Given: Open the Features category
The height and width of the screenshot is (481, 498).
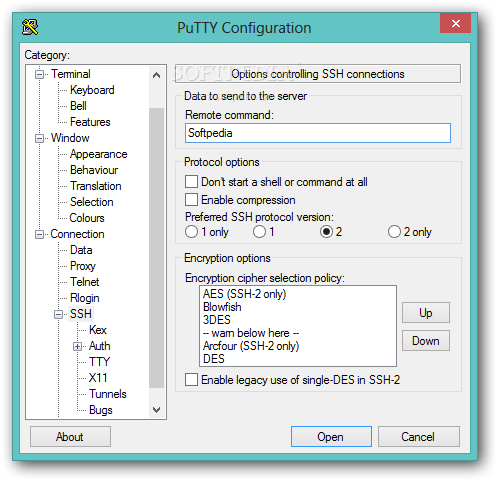Looking at the screenshot, I should [90, 122].
